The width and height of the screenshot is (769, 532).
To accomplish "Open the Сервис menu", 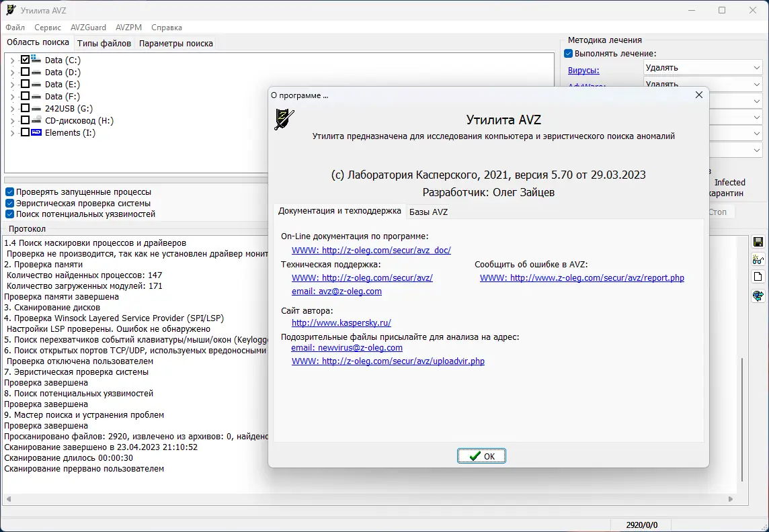I will pos(48,28).
